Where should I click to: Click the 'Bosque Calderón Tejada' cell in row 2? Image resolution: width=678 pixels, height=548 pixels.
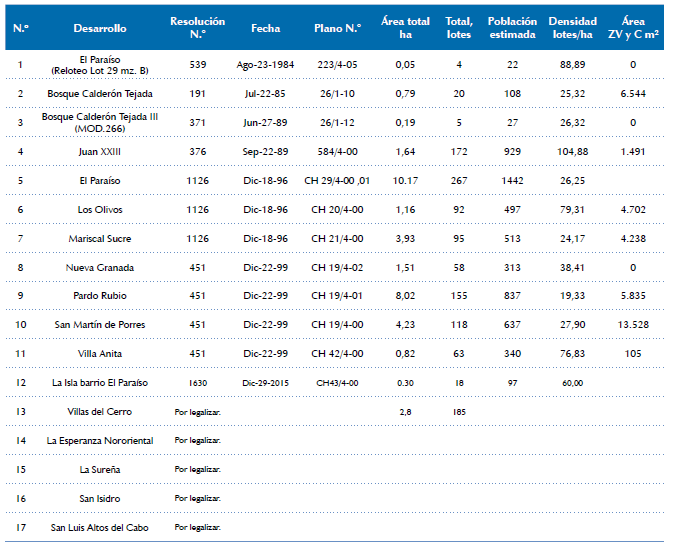click(100, 93)
